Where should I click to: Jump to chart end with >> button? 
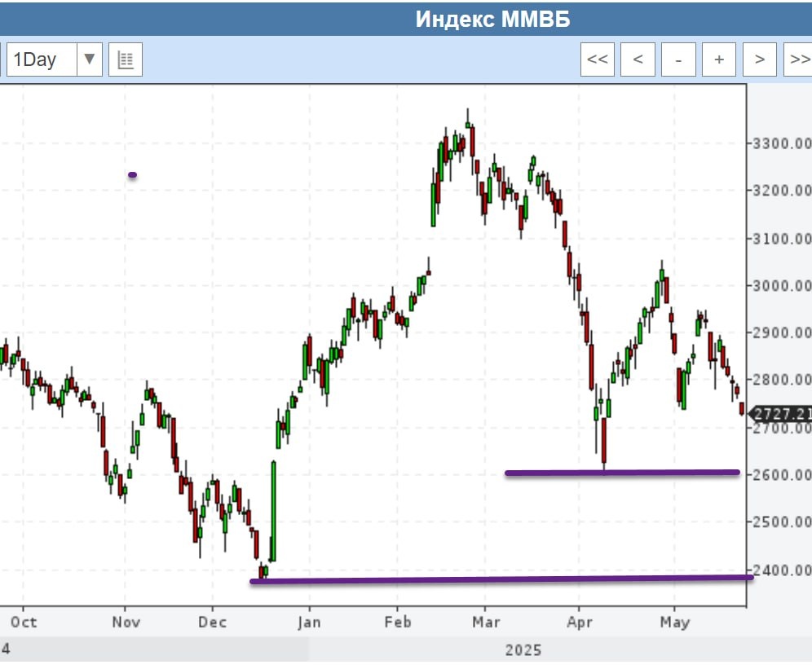[x=798, y=59]
